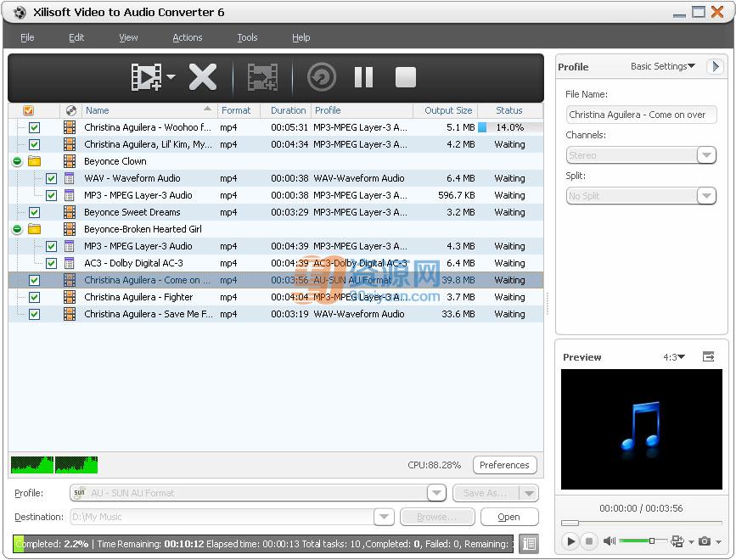Uncheck Christina Aguilera - Save Me checkbox
736x560 pixels.
coord(34,314)
